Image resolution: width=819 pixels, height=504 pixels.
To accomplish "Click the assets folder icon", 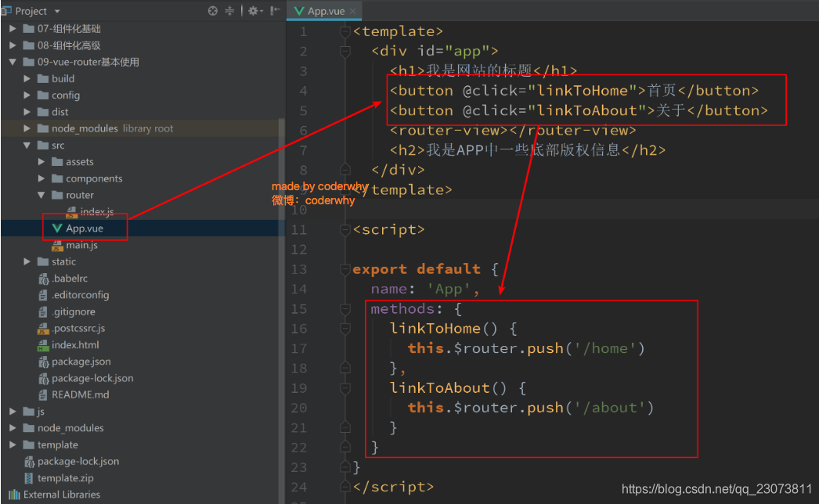I will pos(57,162).
